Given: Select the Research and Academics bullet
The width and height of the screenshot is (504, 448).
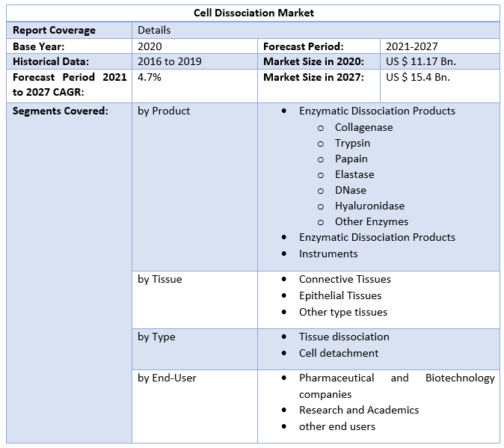Looking at the screenshot, I should tap(359, 410).
